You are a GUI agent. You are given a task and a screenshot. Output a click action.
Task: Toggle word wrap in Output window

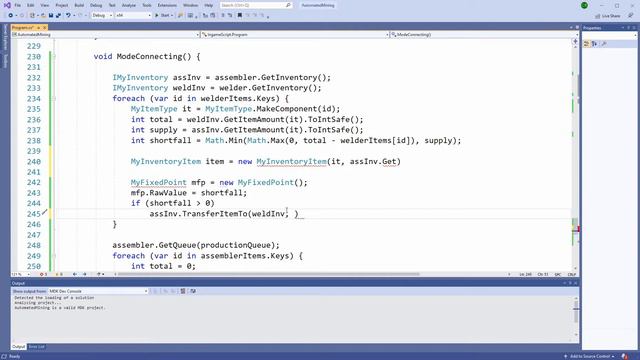[x=193, y=291]
